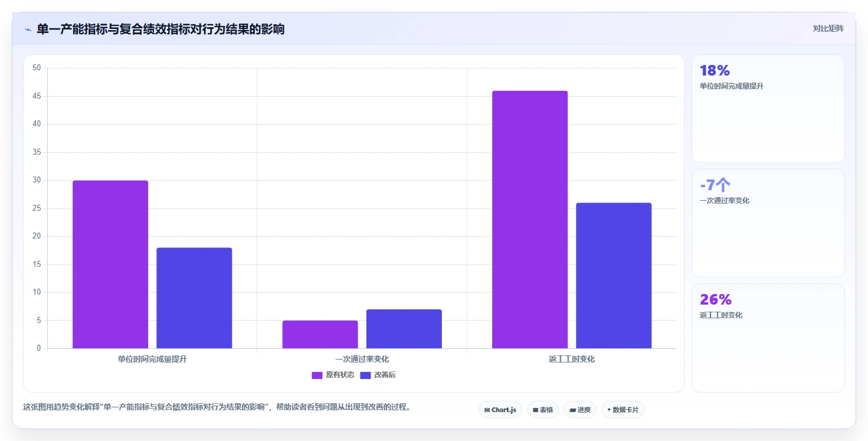This screenshot has height=441, width=868.
Task: Click purple bar for 单位时间完成量提升
Action: coord(110,264)
